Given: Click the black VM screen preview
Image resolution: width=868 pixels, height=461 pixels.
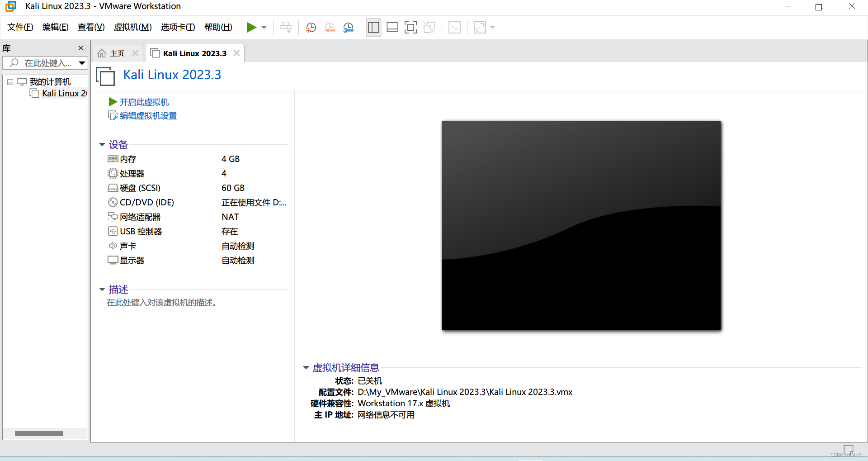Looking at the screenshot, I should click(581, 225).
